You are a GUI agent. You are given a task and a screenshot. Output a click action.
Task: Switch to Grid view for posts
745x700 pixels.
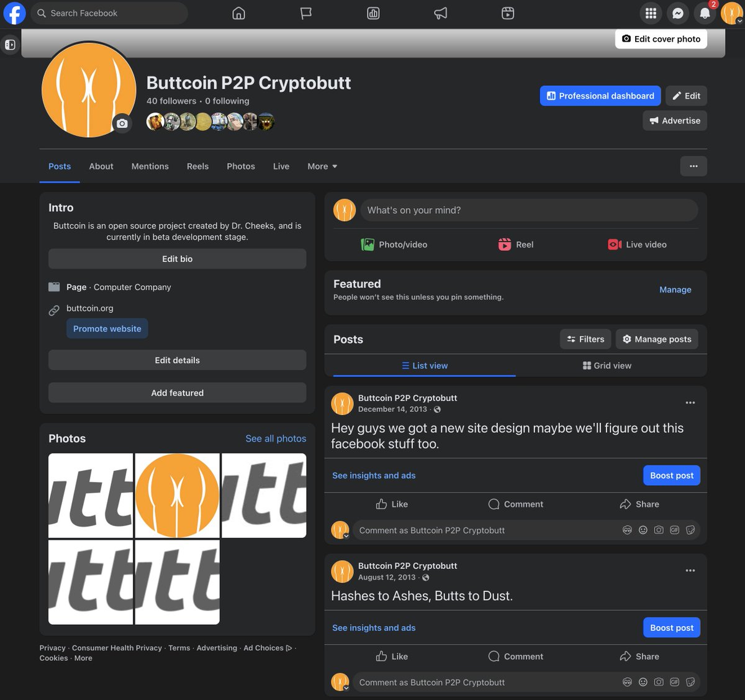607,365
